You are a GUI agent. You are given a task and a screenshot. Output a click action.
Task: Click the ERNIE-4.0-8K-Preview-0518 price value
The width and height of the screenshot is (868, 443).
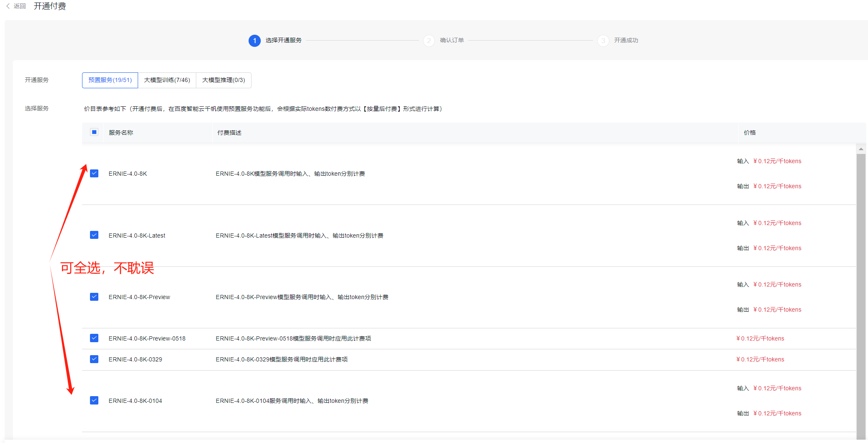(x=760, y=338)
